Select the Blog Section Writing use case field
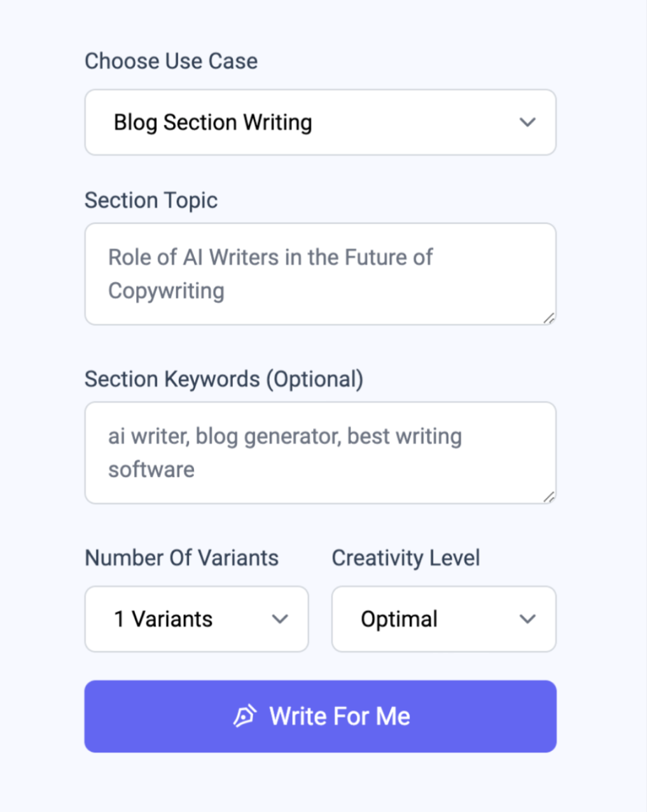Viewport: 647px width, 812px height. point(321,122)
